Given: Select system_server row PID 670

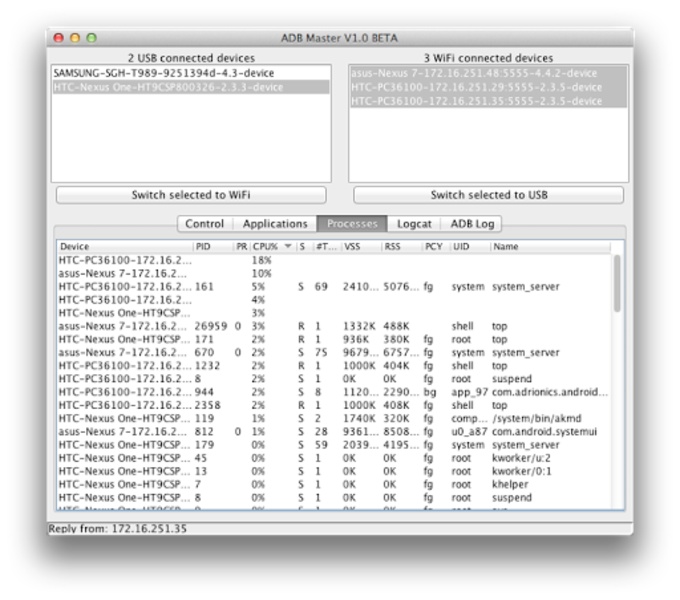Looking at the screenshot, I should click(x=334, y=352).
